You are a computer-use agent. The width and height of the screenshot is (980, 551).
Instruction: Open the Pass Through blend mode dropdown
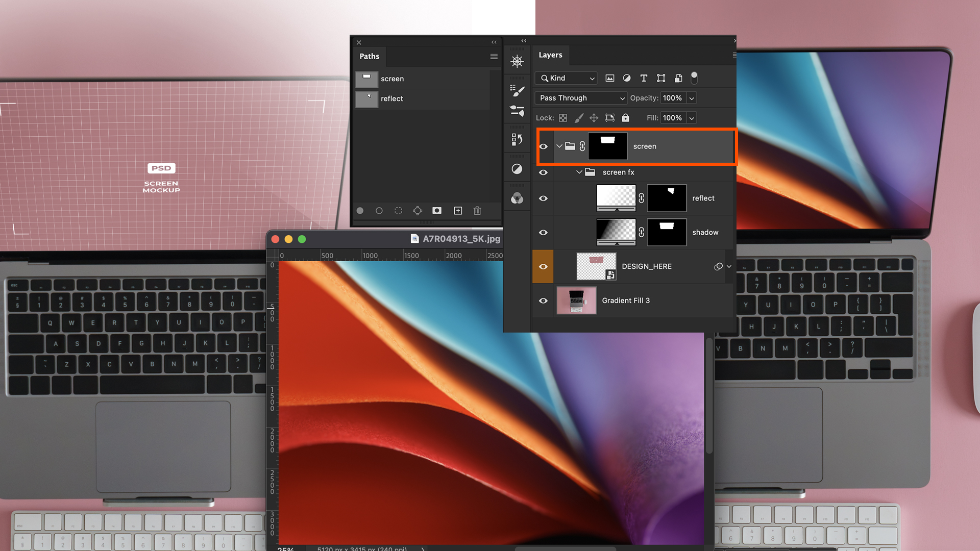580,98
